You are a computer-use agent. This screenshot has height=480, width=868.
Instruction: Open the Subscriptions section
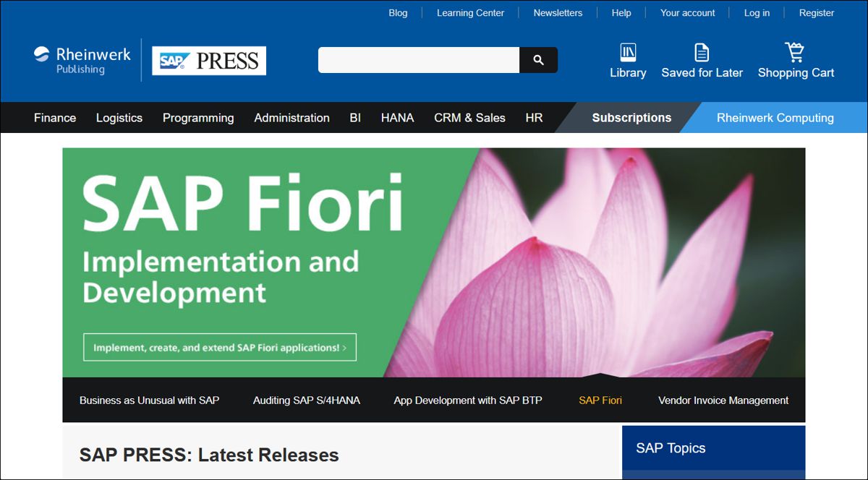tap(631, 117)
